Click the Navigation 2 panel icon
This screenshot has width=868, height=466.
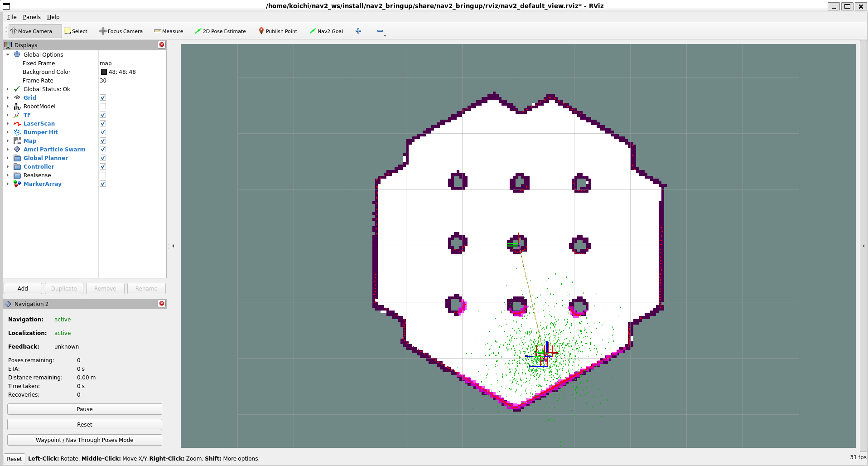coord(8,304)
